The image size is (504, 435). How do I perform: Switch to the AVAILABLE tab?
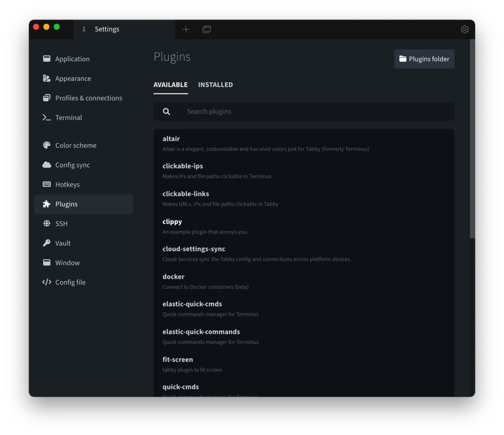point(170,84)
